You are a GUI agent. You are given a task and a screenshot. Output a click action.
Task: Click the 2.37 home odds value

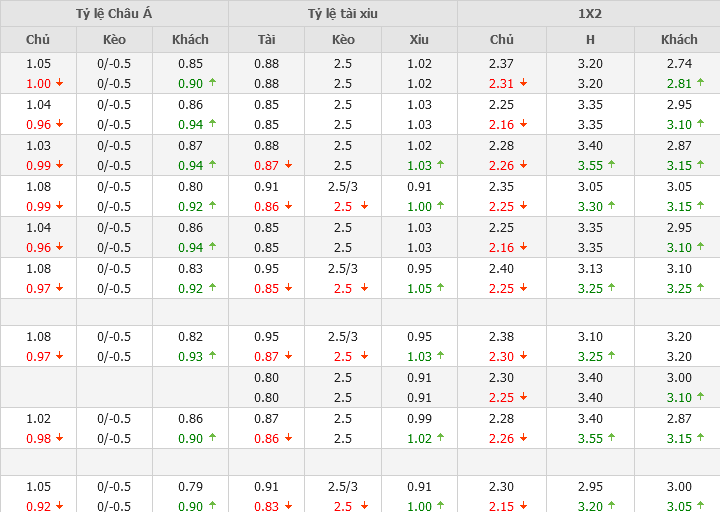(x=502, y=64)
